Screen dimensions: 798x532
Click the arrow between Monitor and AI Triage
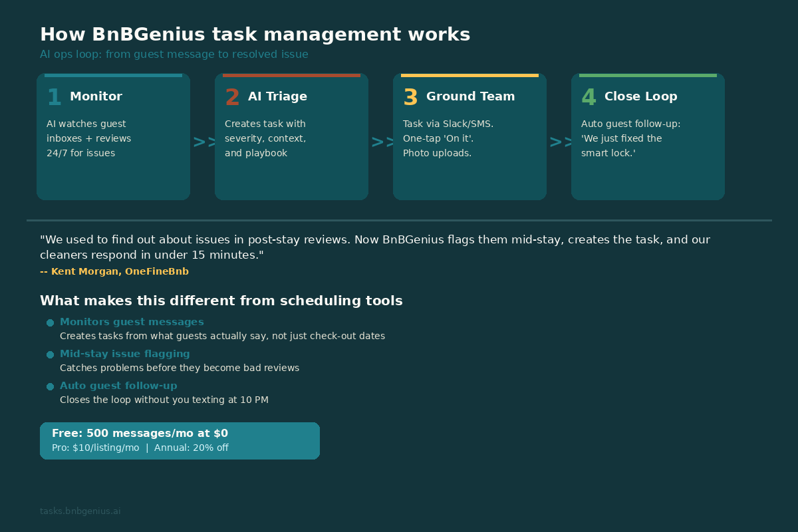click(203, 142)
